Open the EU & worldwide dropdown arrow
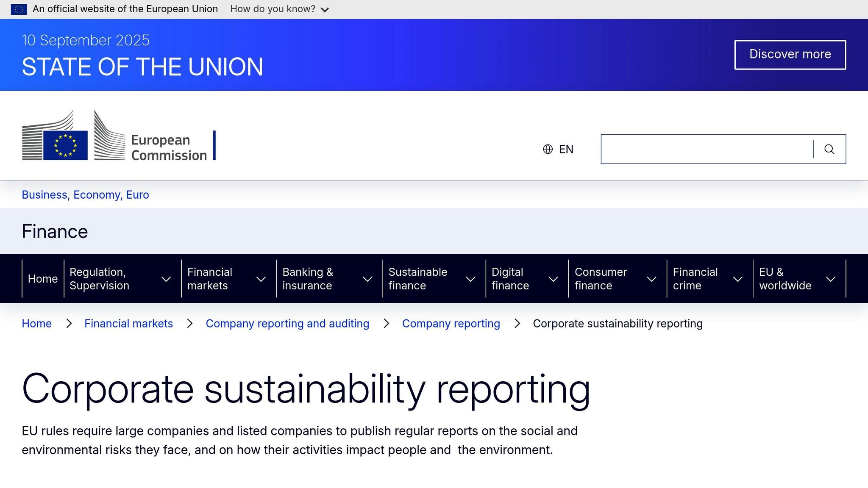Screen dimensions: 868x488 click(x=831, y=279)
